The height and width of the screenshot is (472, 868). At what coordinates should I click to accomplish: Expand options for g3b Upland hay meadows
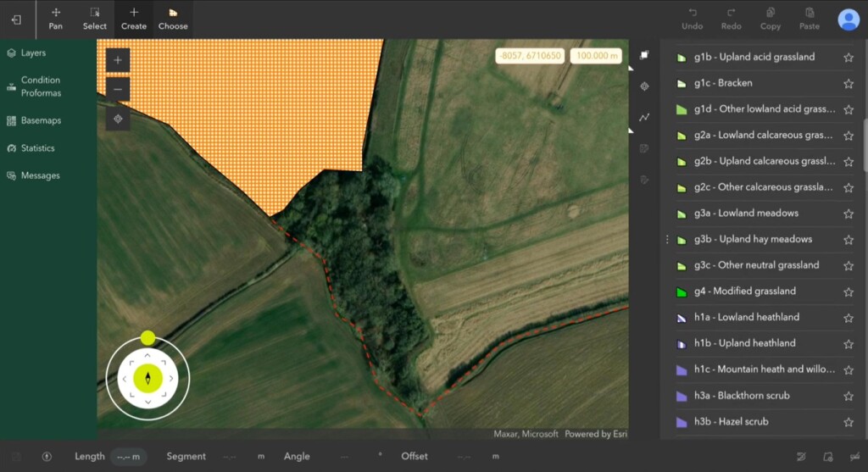pos(667,240)
